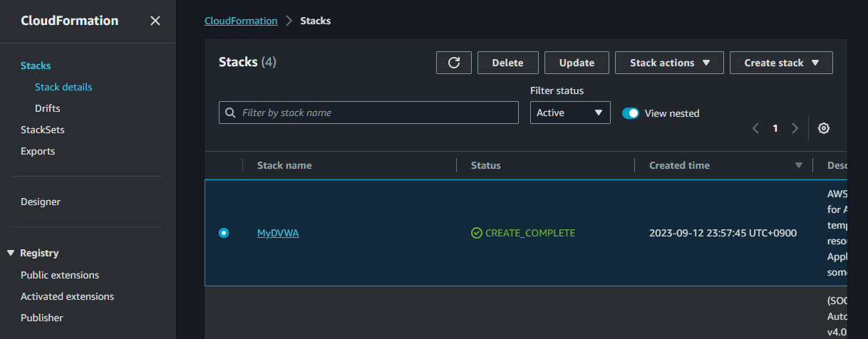Open the MyDVWA stack link
Screen dimensions: 868x339
coord(278,233)
